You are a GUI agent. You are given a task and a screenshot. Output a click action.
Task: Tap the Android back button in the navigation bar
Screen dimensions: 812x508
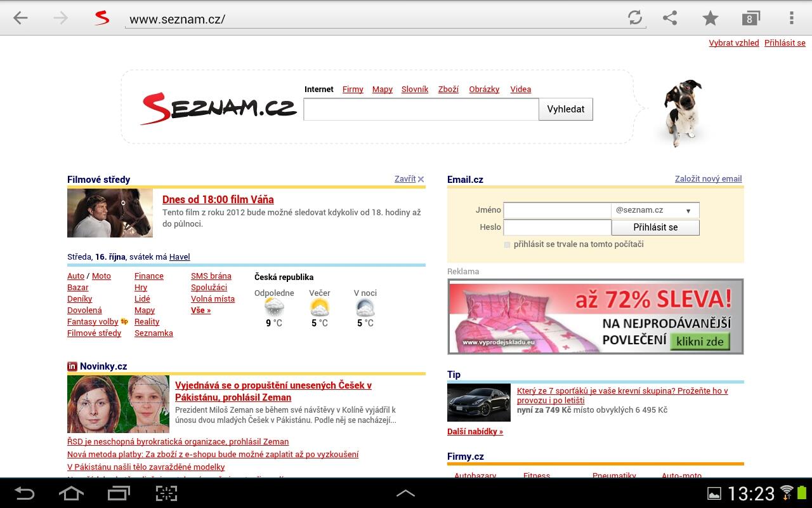(x=25, y=493)
